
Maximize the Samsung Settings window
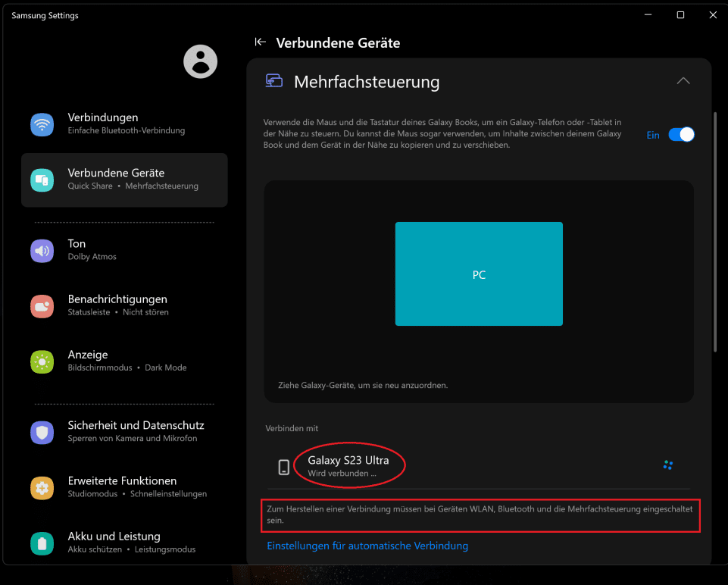(x=680, y=15)
